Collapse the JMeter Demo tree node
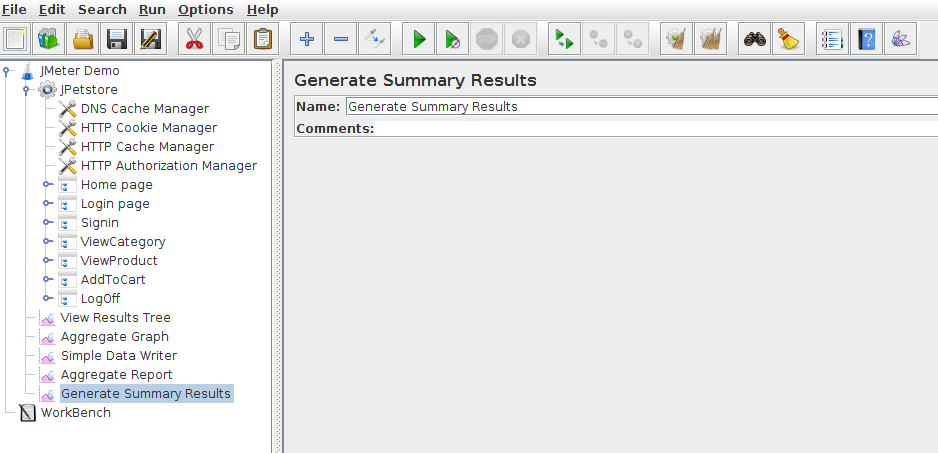The image size is (938, 453). click(6, 71)
